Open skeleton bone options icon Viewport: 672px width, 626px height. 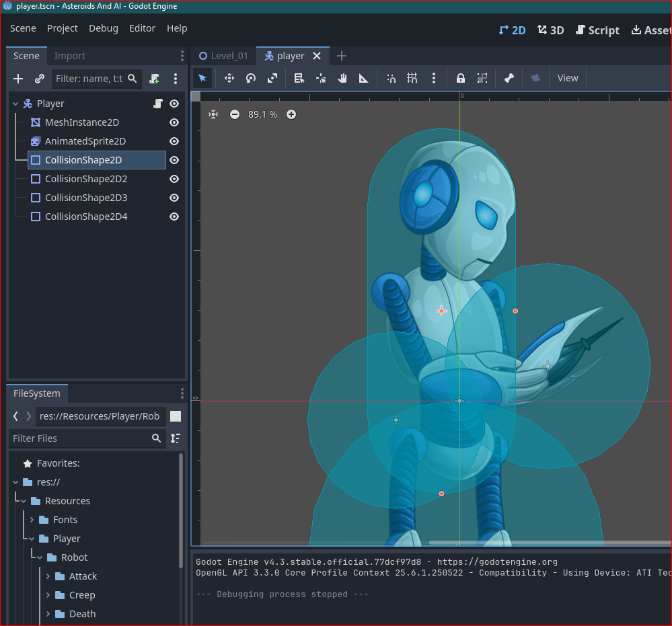coord(509,78)
